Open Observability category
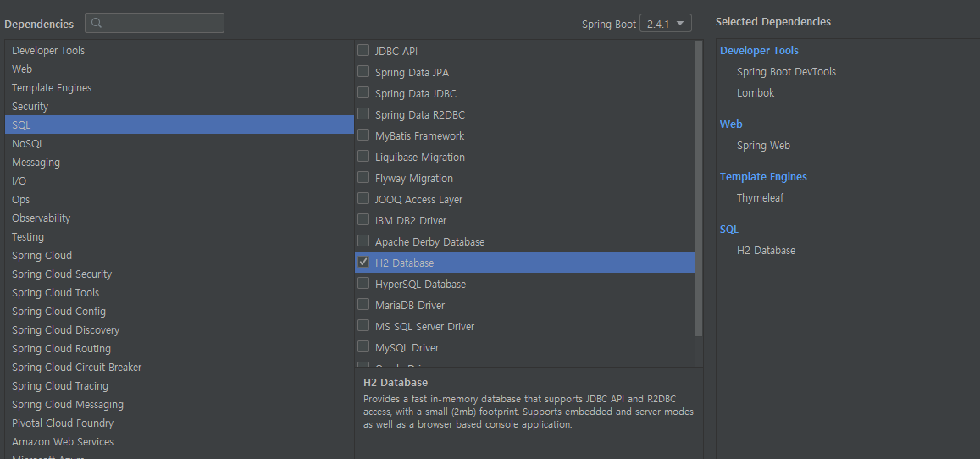 click(180, 218)
